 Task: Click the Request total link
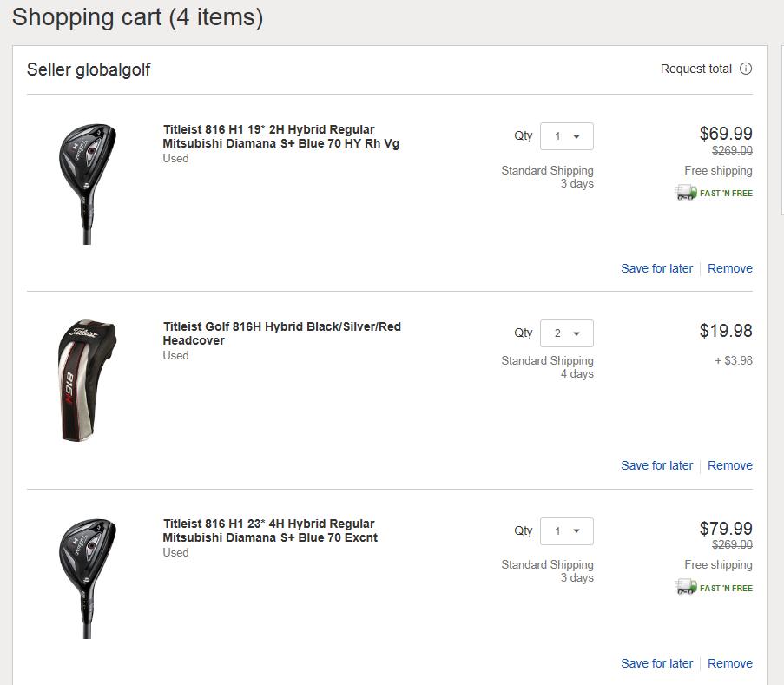pos(695,69)
